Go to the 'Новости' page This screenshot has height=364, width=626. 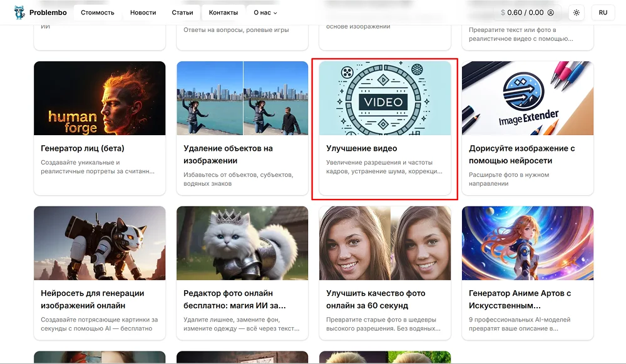(143, 13)
